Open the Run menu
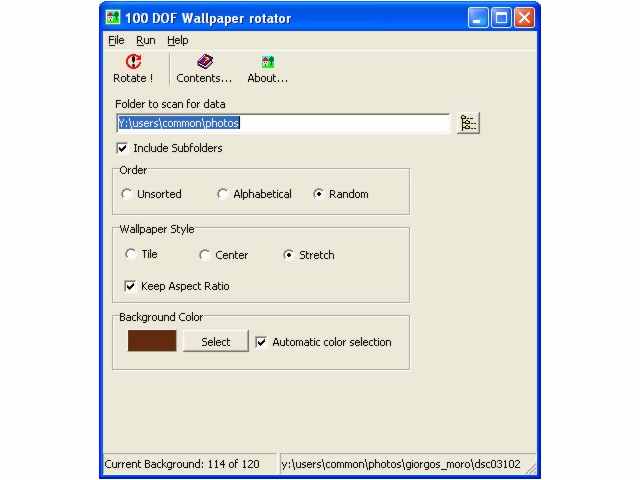The image size is (640, 480). [146, 40]
